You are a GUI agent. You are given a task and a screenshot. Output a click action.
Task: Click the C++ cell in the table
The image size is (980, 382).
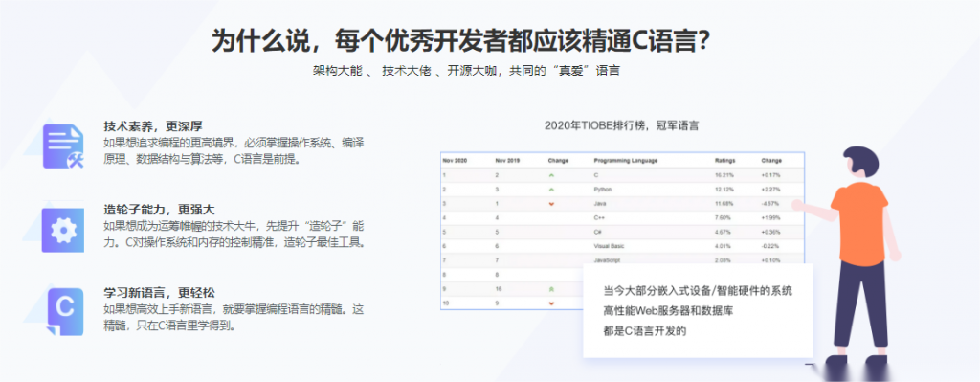pos(600,217)
